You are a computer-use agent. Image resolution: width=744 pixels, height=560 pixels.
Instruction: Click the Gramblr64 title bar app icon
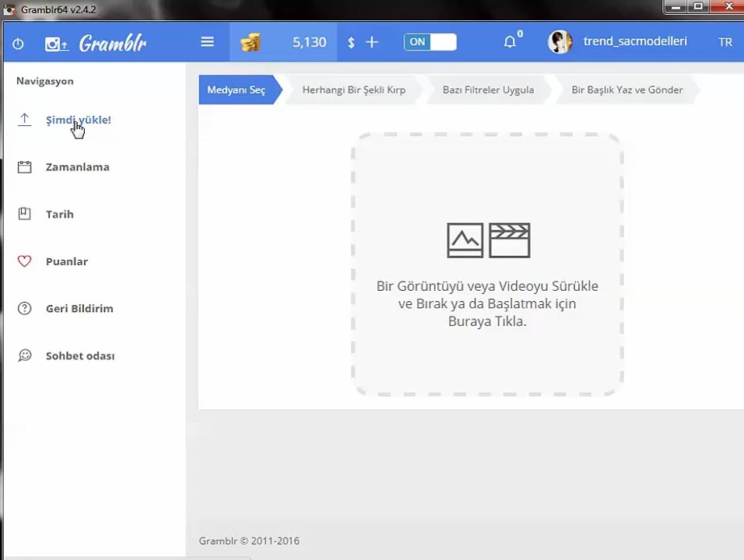9,9
